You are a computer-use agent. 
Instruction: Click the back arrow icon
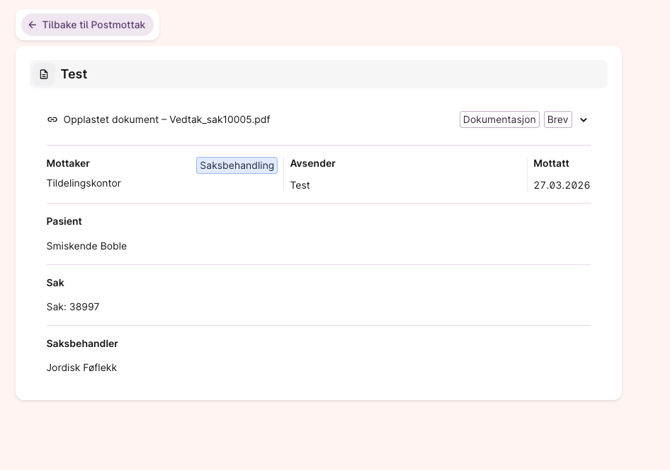tap(32, 25)
